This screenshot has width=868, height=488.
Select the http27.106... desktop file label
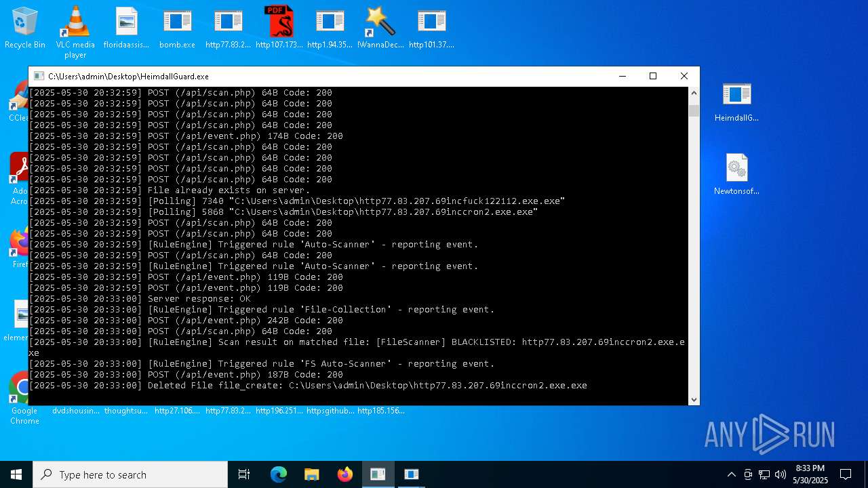(177, 411)
